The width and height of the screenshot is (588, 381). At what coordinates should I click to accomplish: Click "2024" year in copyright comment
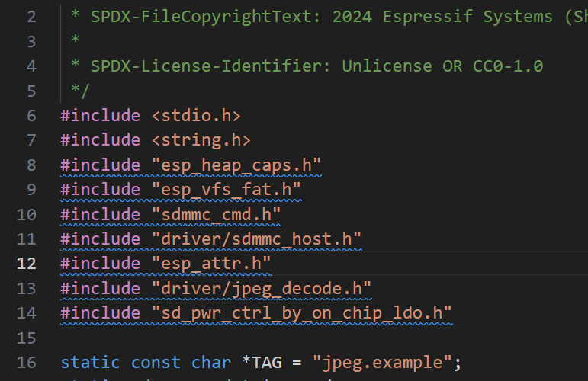pyautogui.click(x=352, y=17)
